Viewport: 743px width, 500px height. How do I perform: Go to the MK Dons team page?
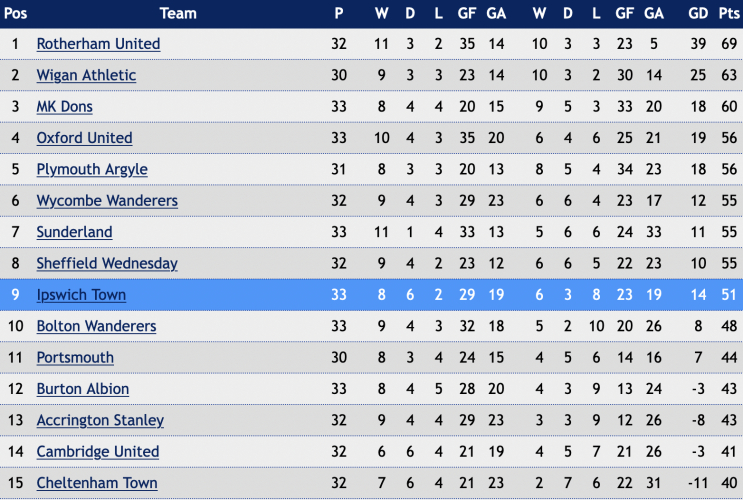point(64,106)
